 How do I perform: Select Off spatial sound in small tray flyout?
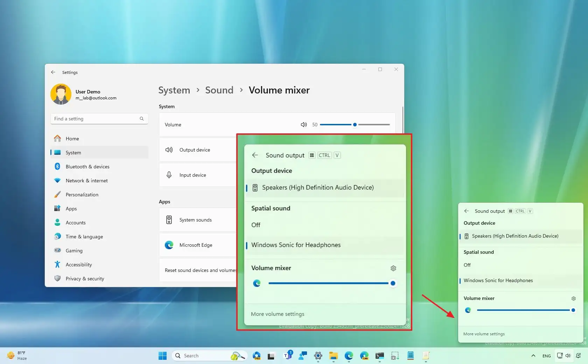521,265
